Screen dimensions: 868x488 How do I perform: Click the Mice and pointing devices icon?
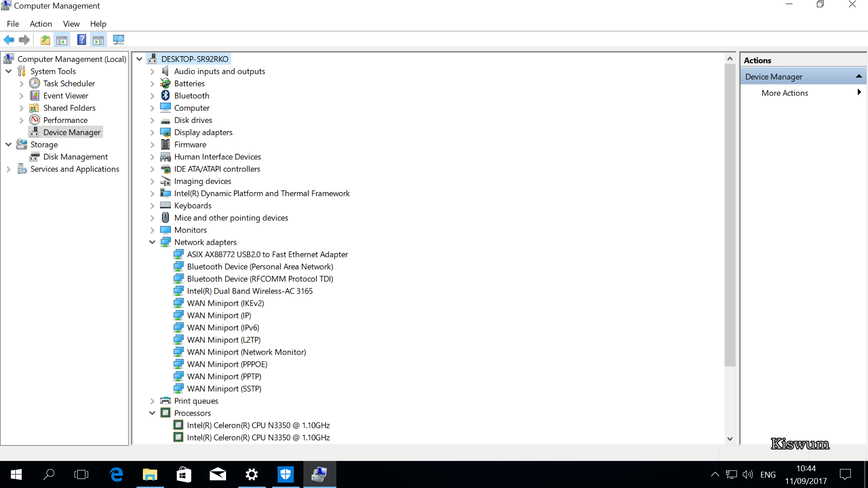coord(165,217)
